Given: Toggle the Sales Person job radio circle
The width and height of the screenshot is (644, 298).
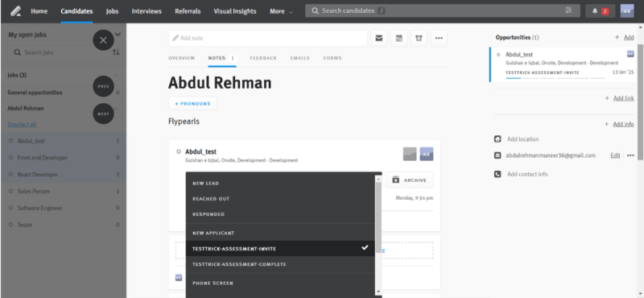Looking at the screenshot, I should [10, 191].
